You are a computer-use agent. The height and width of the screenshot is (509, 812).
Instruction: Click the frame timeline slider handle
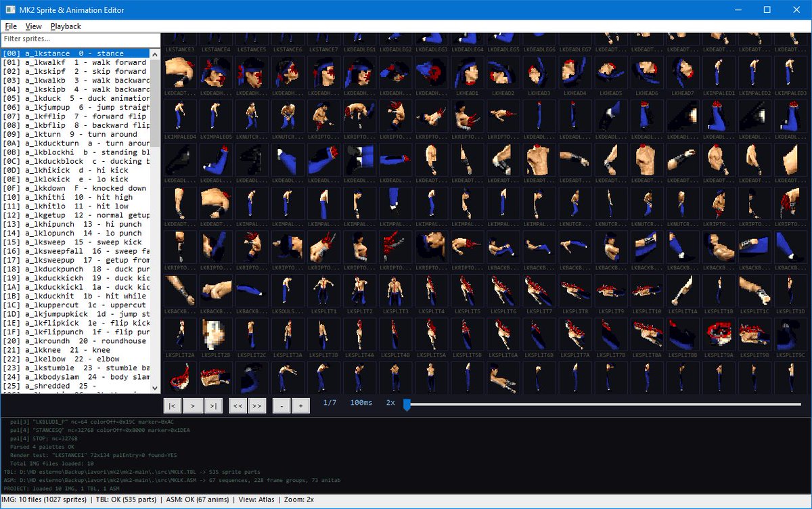(x=407, y=405)
